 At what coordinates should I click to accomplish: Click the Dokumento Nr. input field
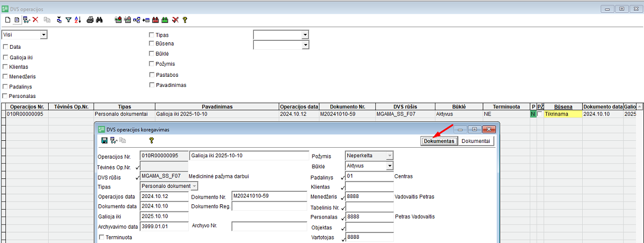(x=270, y=196)
